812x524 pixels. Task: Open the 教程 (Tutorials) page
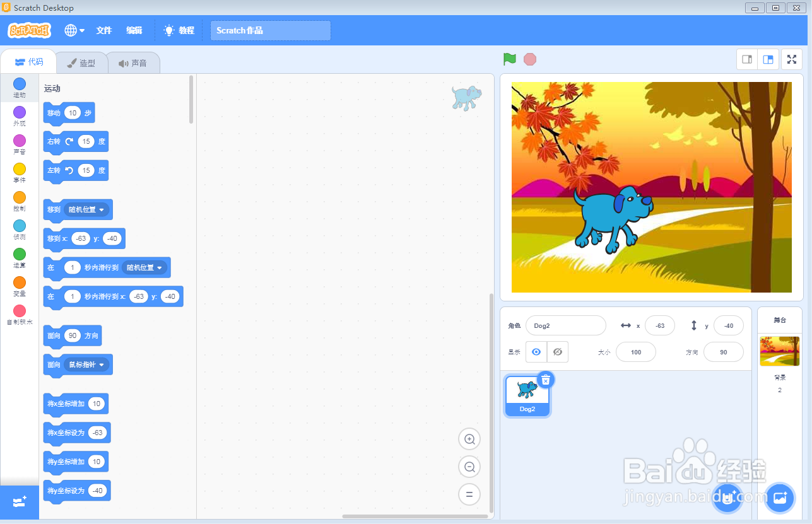point(179,30)
